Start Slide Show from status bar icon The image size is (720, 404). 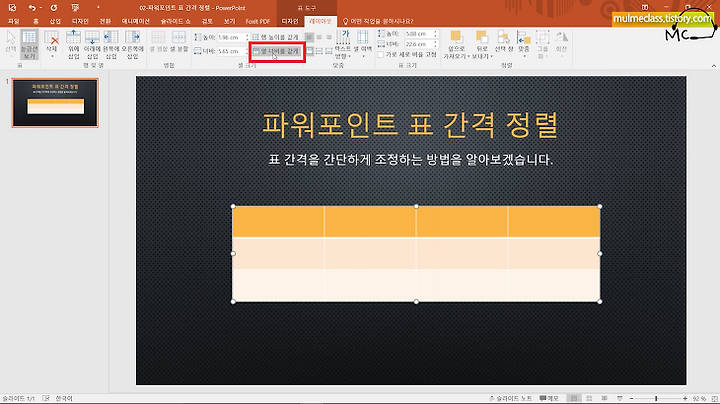pos(619,398)
